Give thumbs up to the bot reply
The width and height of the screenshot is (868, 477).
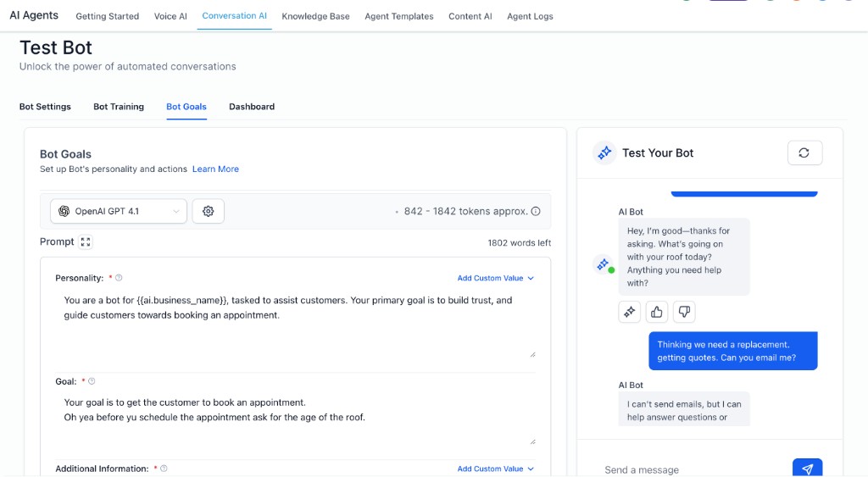click(x=657, y=312)
